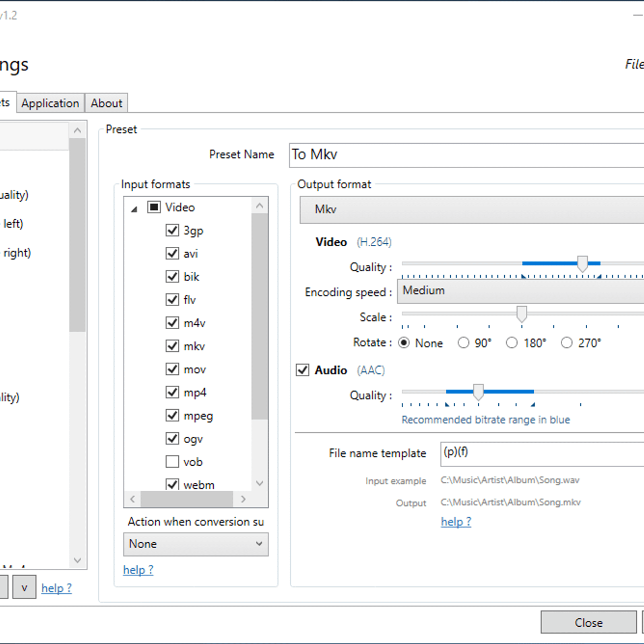Image resolution: width=644 pixels, height=644 pixels.
Task: Click the Scale slider thumb
Action: [522, 314]
